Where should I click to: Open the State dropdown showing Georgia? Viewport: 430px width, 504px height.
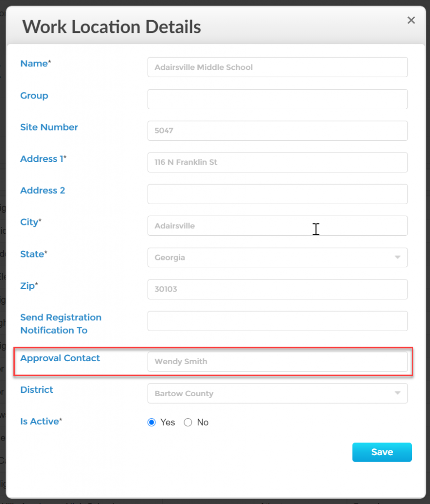(277, 257)
